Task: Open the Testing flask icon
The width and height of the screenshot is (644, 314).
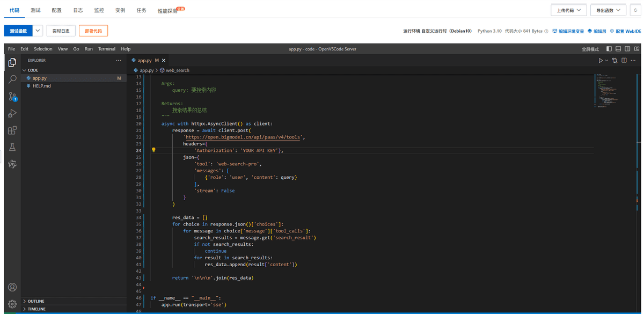Action: (12, 147)
